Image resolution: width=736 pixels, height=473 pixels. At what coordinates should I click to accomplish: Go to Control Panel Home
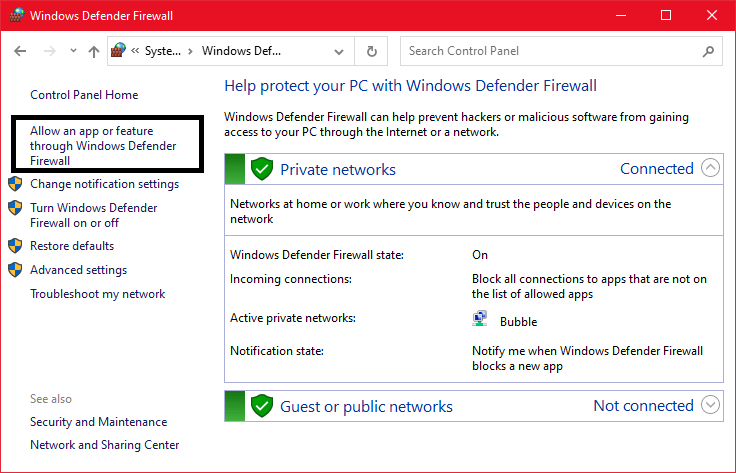84,95
